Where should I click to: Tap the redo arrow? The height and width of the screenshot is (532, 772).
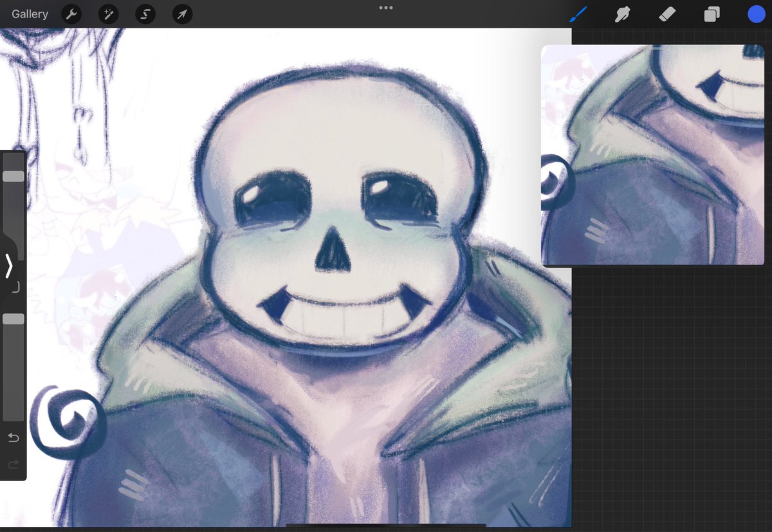tap(14, 464)
